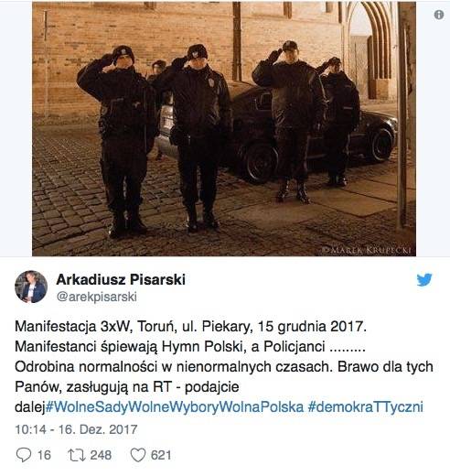Click the like count 621

[x=161, y=455]
